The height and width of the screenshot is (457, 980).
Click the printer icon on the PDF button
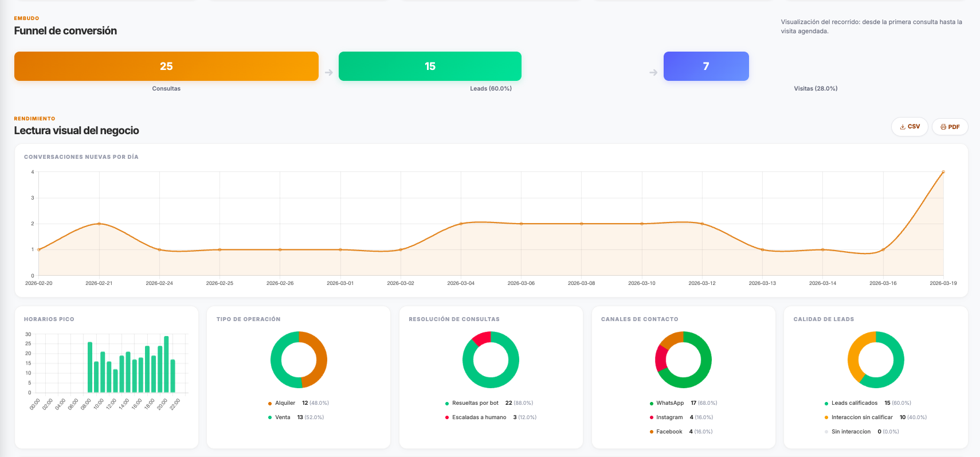943,127
